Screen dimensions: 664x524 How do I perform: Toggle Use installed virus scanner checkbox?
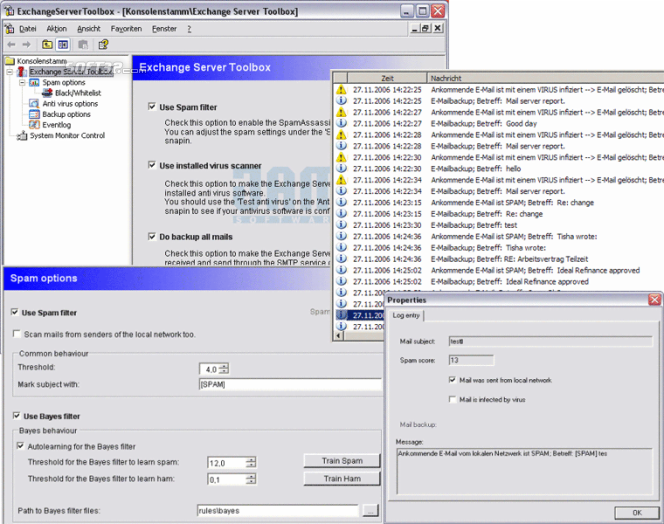[x=152, y=165]
